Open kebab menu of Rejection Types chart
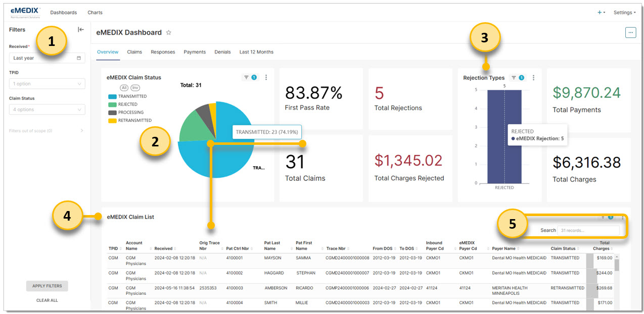Image resolution: width=644 pixels, height=314 pixels. (x=533, y=77)
